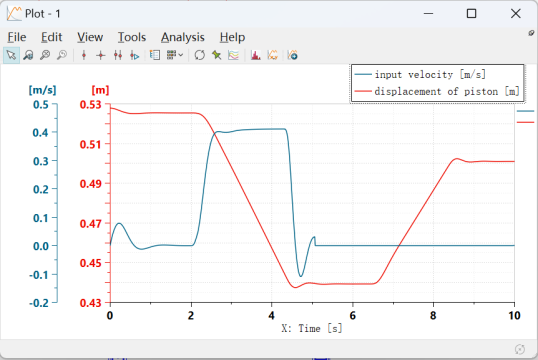This screenshot has width=538, height=360.
Task: Enable the dual vertical cursors tool
Action: 118,55
